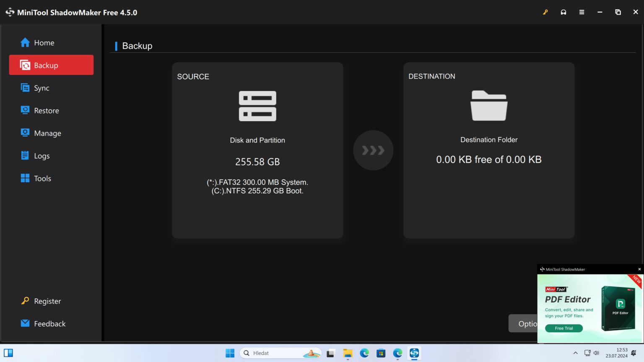Click the key icon in title bar
Viewport: 644px width, 362px height.
pyautogui.click(x=545, y=12)
